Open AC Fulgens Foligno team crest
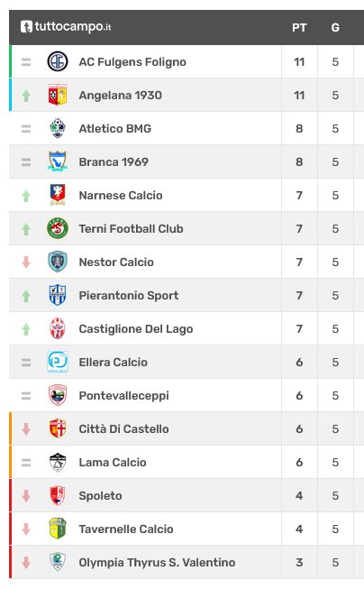Screen dimensions: 364x589 click(x=58, y=61)
